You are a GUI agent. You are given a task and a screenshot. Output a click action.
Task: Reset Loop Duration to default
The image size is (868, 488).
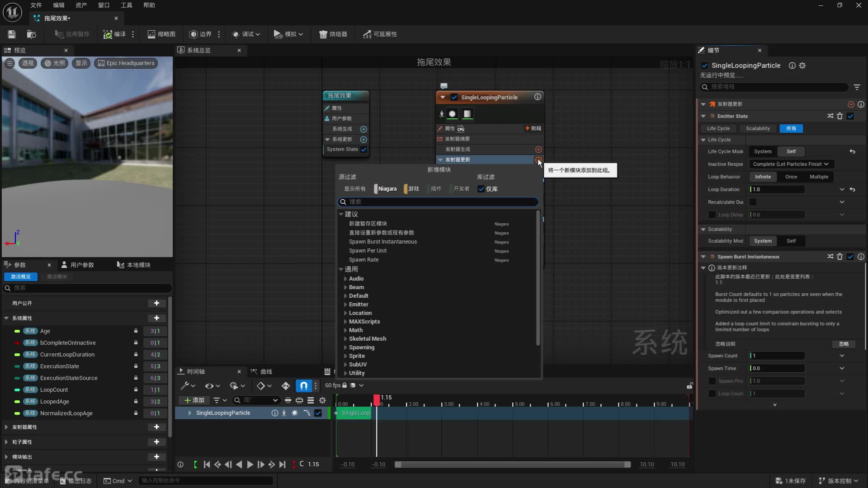[852, 189]
